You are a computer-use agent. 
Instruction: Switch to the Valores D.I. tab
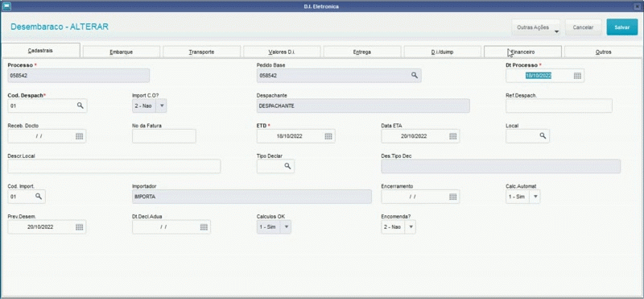click(283, 52)
